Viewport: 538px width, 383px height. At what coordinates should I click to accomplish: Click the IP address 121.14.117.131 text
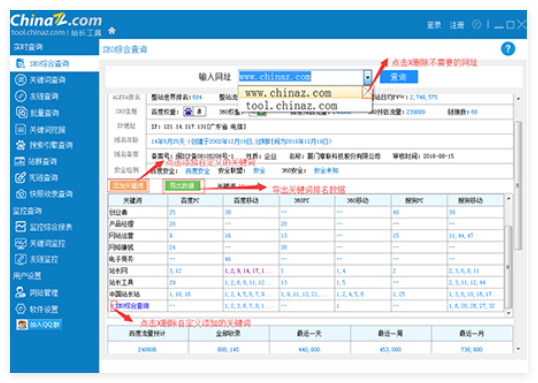tap(184, 127)
